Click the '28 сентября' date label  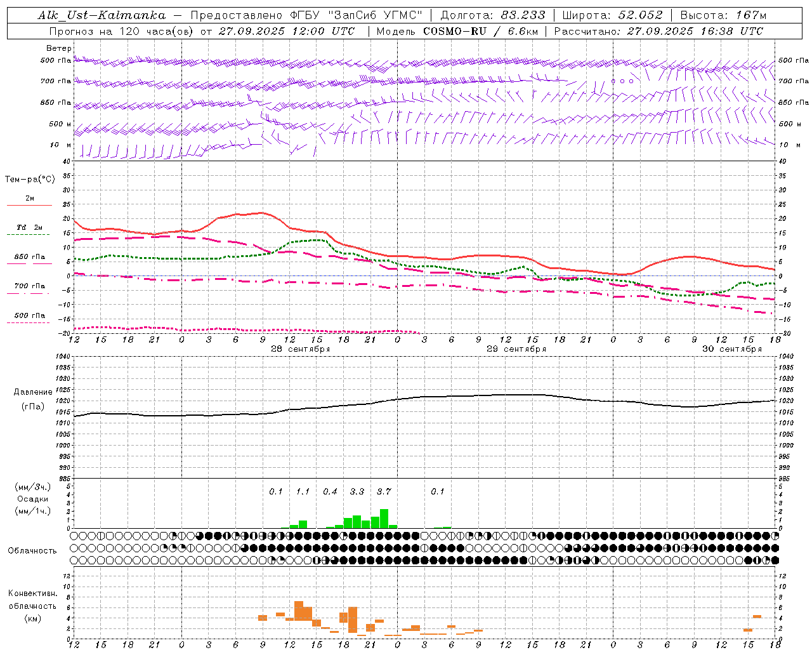(x=301, y=349)
